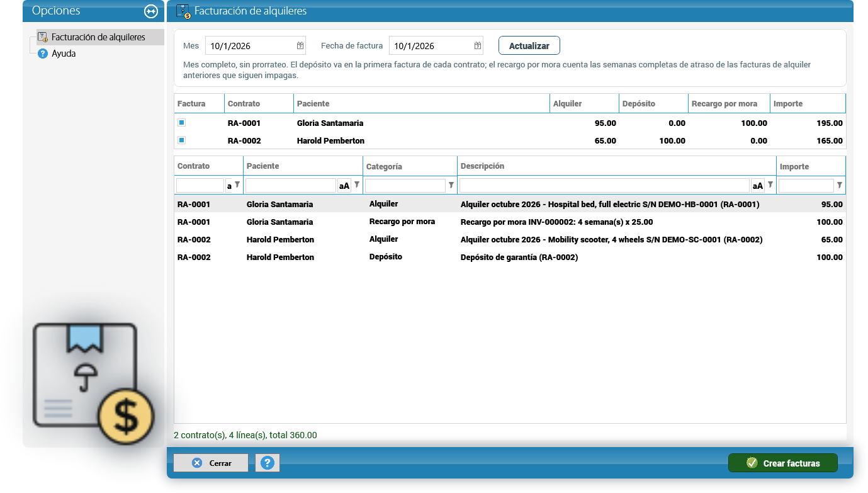Toggle case sensitivity for Descripción filter
Image resolution: width=868 pixels, height=493 pixels.
pyautogui.click(x=758, y=186)
